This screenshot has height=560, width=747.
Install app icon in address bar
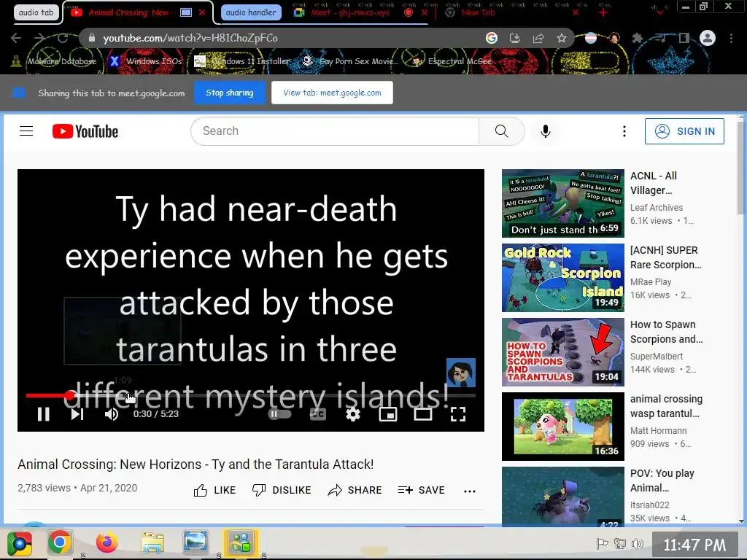tap(515, 38)
